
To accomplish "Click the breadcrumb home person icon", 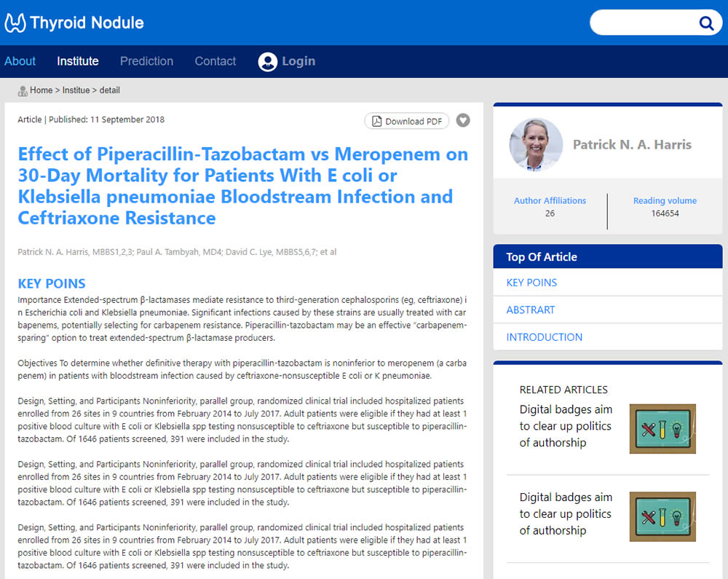I will pos(23,90).
